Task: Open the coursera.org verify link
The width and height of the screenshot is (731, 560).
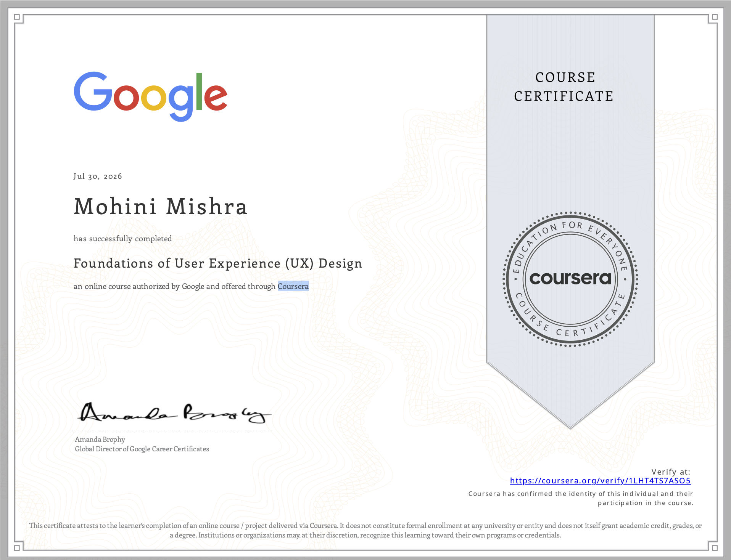Action: [x=600, y=481]
